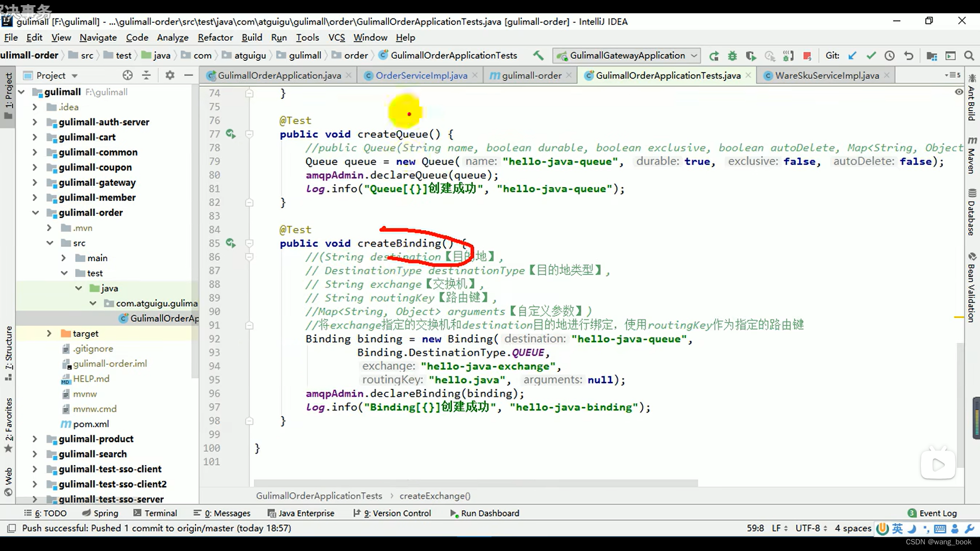This screenshot has width=980, height=551.
Task: Click 59:8 cursor position indicator
Action: (755, 529)
